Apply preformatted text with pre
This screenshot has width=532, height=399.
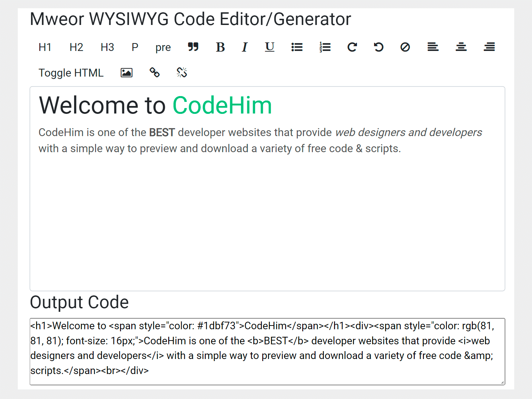point(163,47)
